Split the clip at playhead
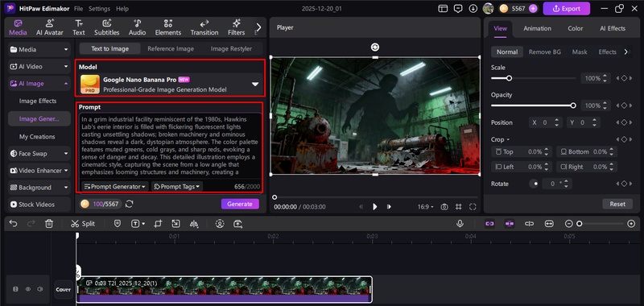 click(x=83, y=223)
